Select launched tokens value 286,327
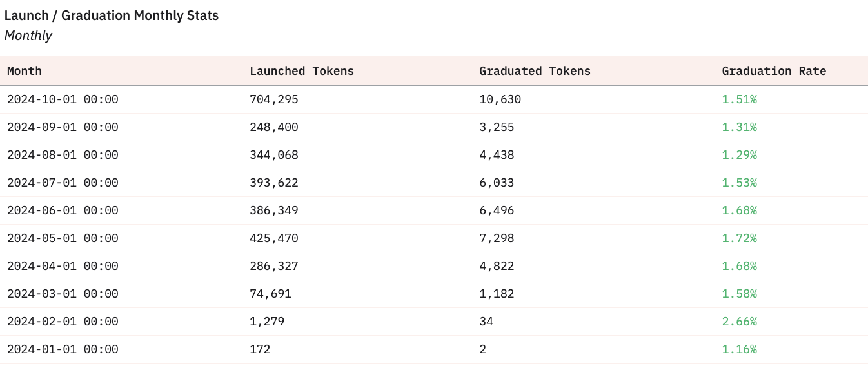 [274, 266]
